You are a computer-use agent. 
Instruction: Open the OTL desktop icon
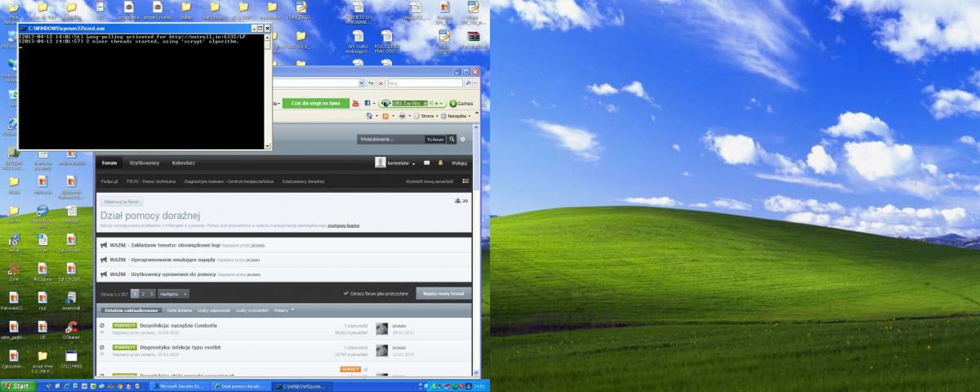[x=71, y=360]
